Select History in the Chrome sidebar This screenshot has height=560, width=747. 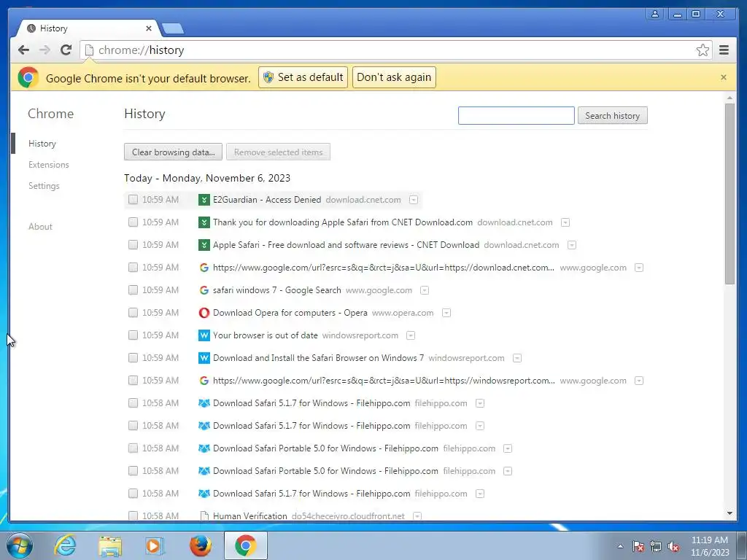coord(42,144)
